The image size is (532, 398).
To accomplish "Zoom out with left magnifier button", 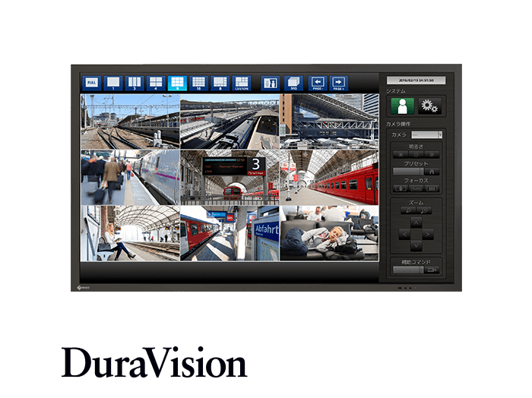I will [x=408, y=210].
